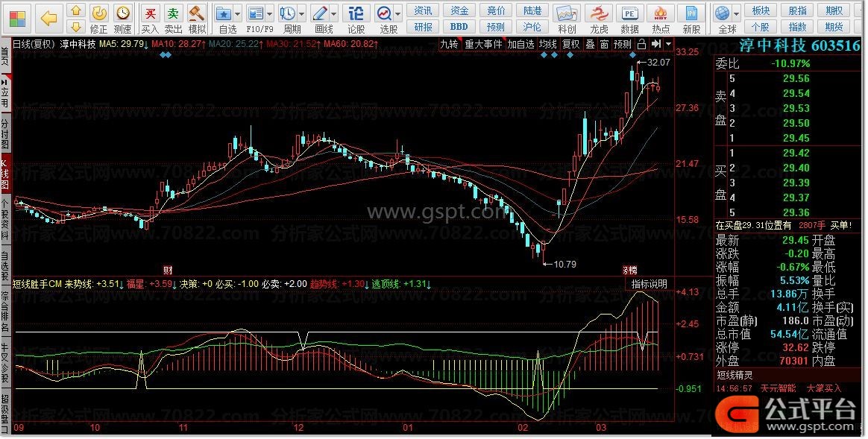Open the 热点 hot topics flame icon
Image resolution: width=868 pixels, height=439 pixels.
pyautogui.click(x=661, y=13)
